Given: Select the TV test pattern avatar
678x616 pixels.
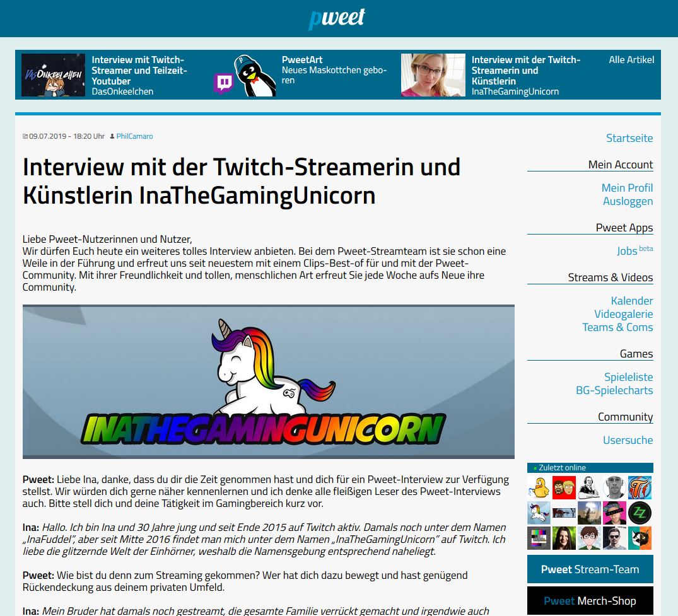Looking at the screenshot, I should point(539,538).
